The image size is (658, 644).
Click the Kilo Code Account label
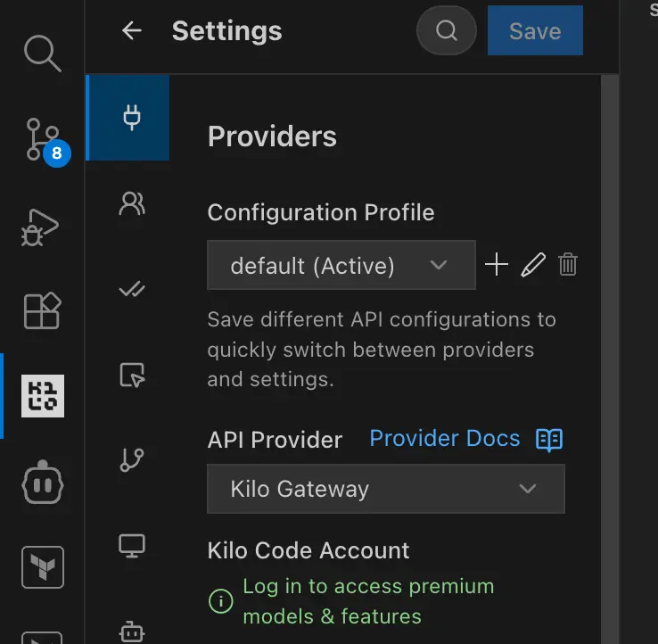click(x=308, y=550)
